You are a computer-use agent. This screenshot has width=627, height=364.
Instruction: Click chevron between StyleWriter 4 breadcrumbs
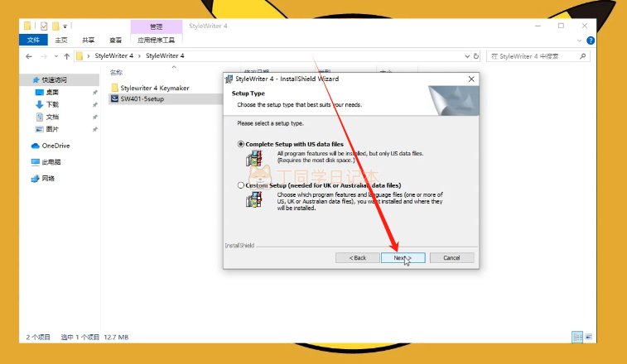[x=139, y=56]
